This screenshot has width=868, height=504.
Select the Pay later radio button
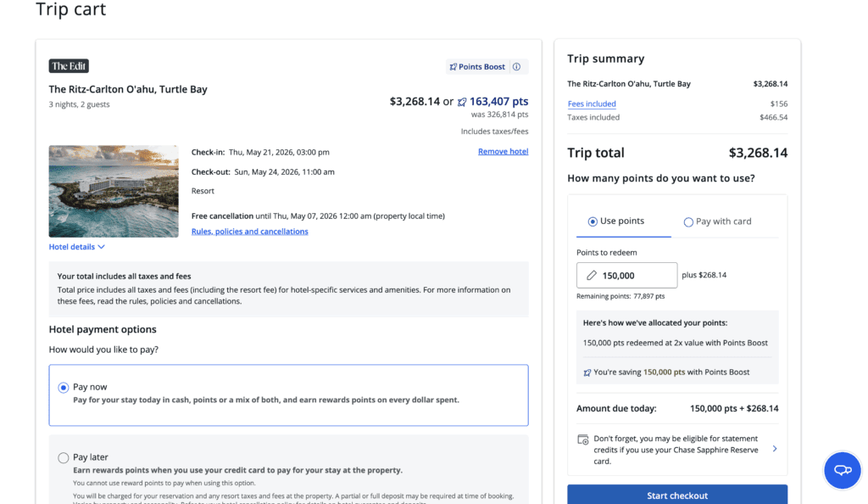click(x=64, y=458)
